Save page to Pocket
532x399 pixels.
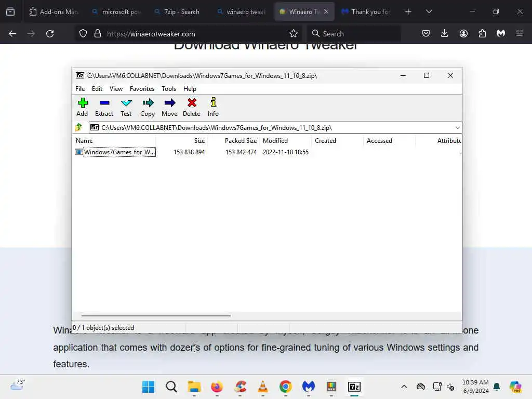[426, 34]
